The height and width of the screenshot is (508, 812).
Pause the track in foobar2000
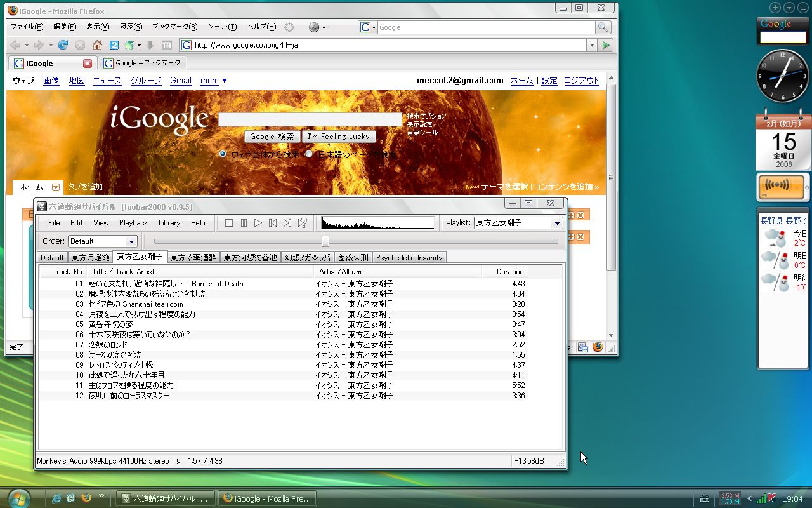(244, 223)
